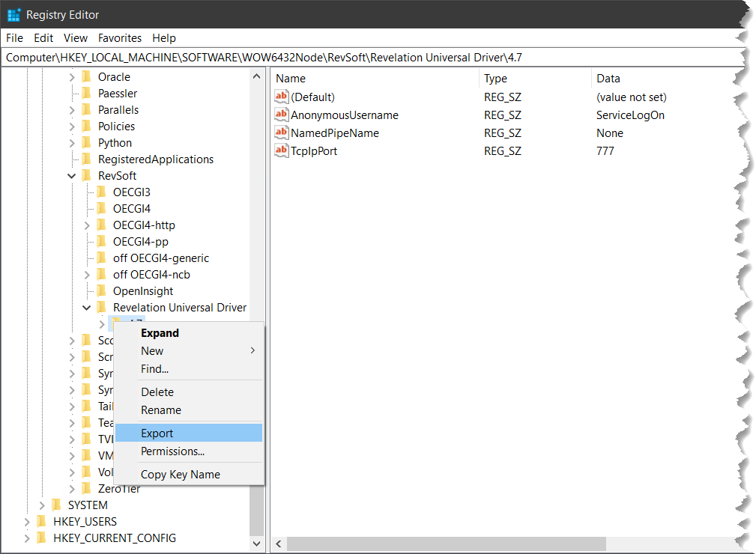Collapse the Revelation Universal Driver node
Screen dimensions: 756x554
click(x=87, y=308)
